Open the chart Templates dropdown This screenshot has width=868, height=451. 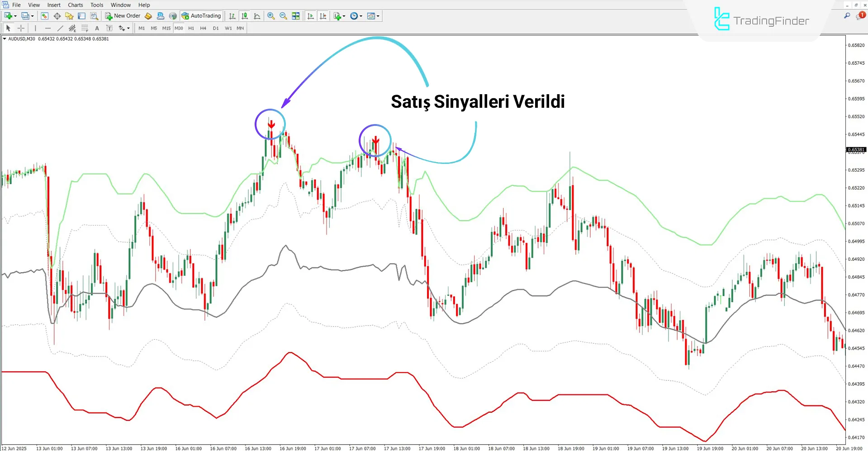(373, 16)
